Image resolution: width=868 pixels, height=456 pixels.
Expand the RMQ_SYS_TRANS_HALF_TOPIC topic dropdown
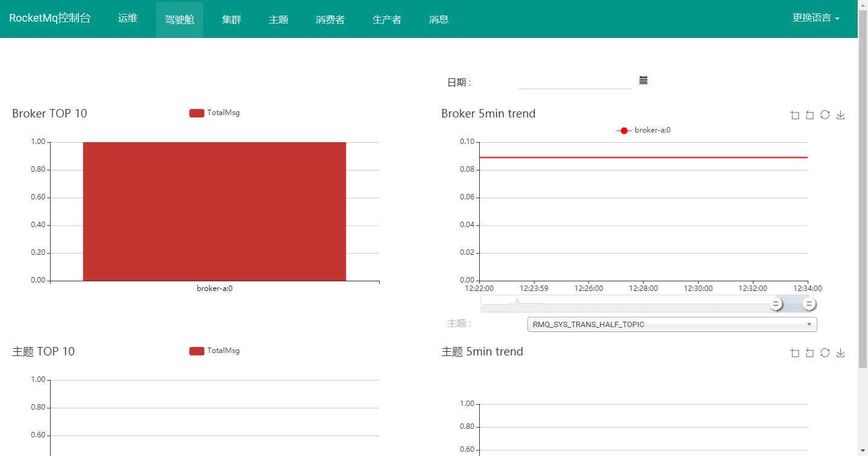coord(672,324)
